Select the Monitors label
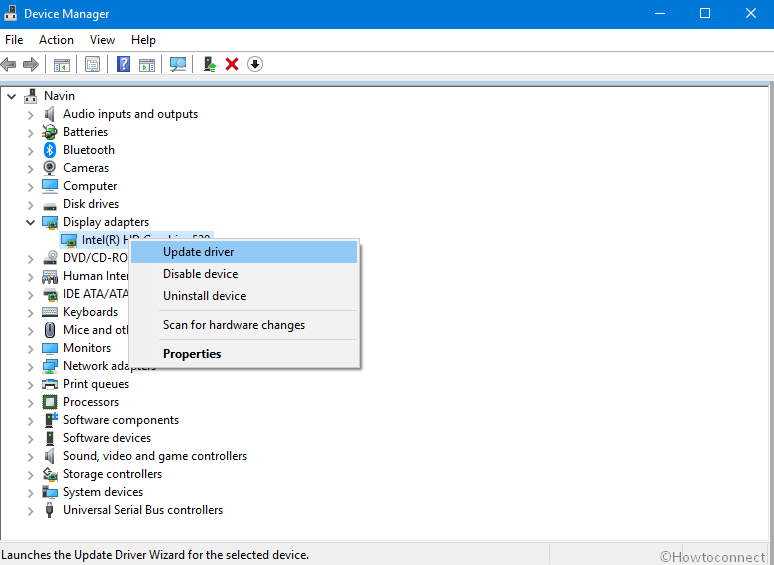The width and height of the screenshot is (774, 565). point(87,348)
